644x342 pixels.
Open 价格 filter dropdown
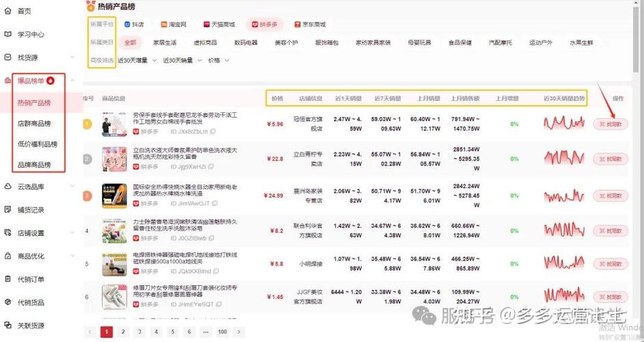coord(219,60)
